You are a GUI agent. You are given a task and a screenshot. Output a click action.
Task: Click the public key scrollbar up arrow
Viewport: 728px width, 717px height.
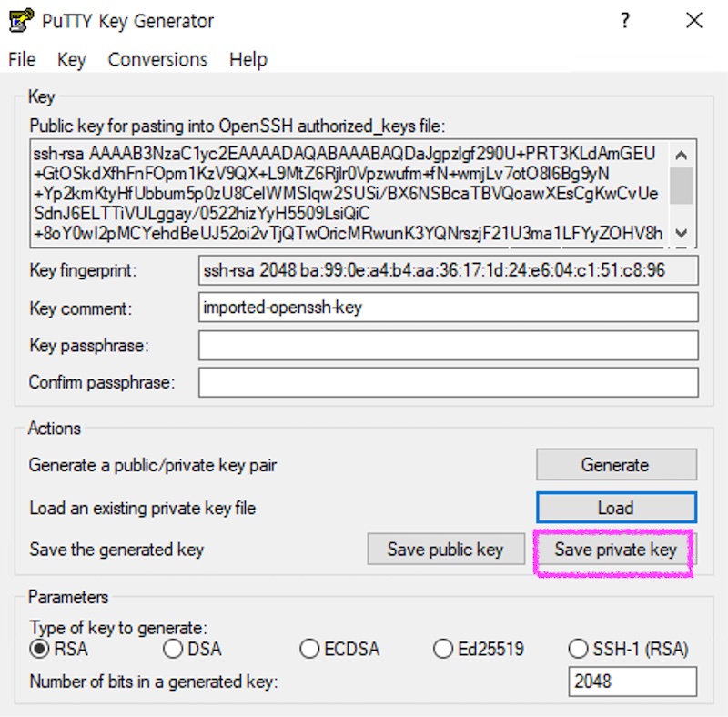click(681, 155)
